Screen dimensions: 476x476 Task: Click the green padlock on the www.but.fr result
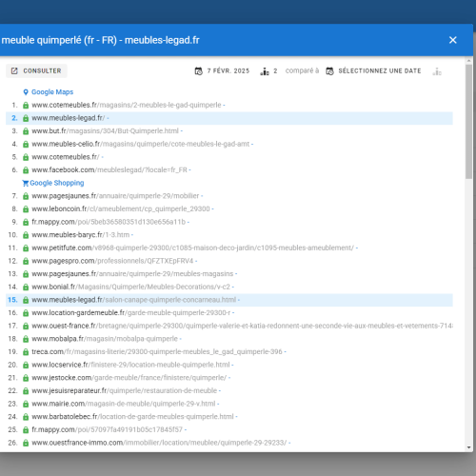point(26,131)
